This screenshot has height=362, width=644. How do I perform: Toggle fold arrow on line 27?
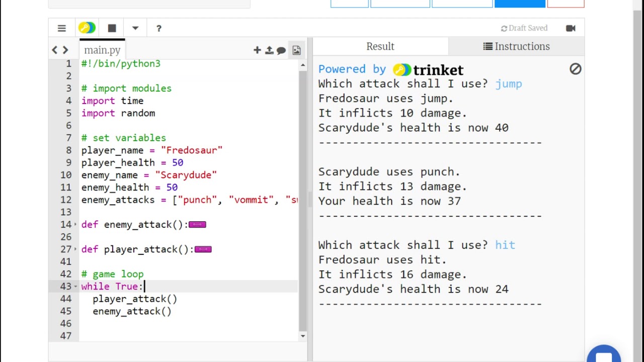coord(75,249)
